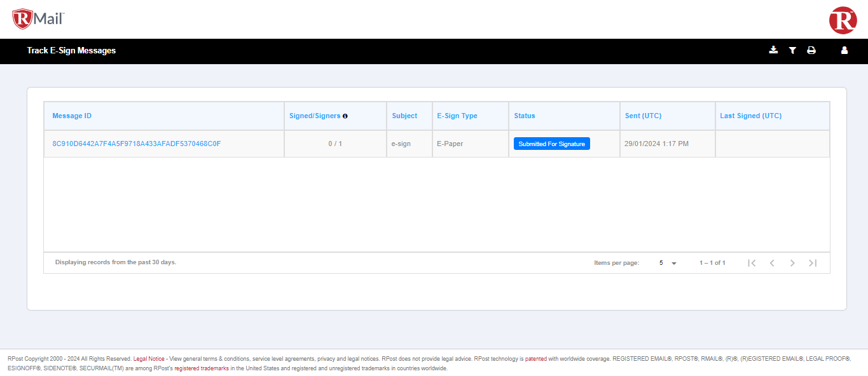Viewport: 868px width, 376px height.
Task: Click the download/export icon in toolbar
Action: click(773, 50)
